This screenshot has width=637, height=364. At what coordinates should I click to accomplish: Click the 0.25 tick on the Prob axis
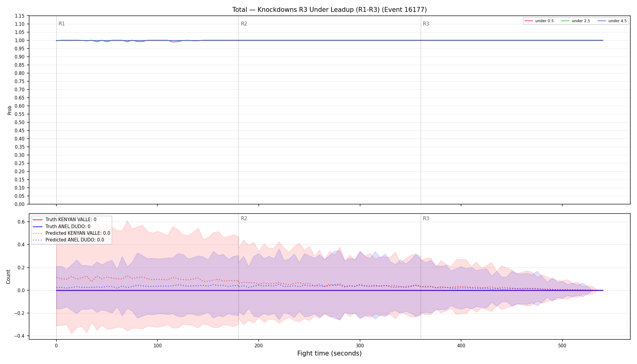(20, 163)
